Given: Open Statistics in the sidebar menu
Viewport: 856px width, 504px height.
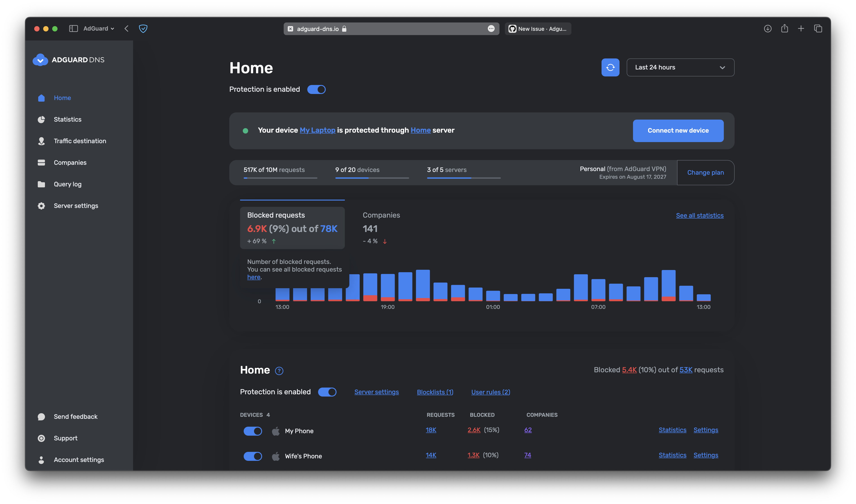Looking at the screenshot, I should (68, 120).
